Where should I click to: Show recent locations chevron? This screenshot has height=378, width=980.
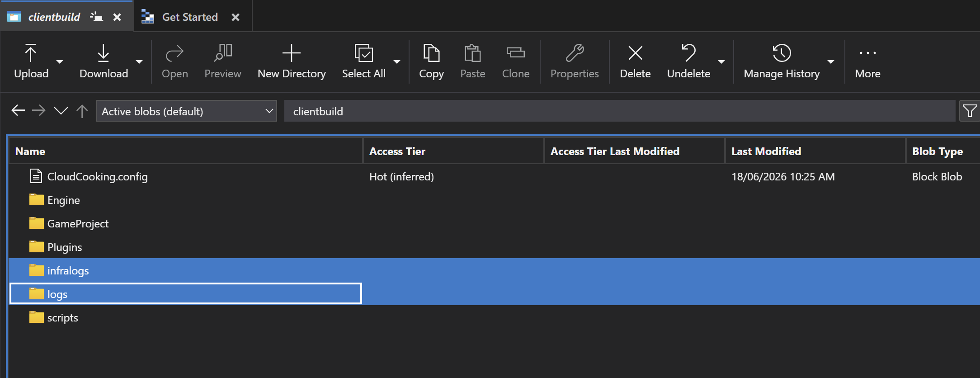click(61, 110)
